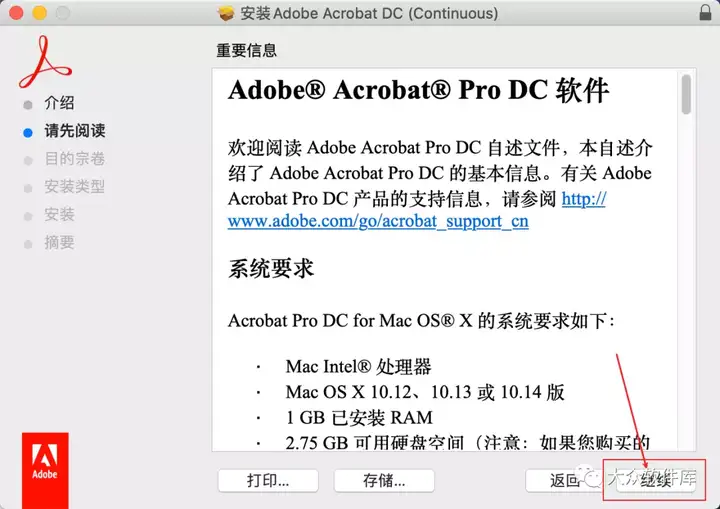Select the 目的宗卷 step
The height and width of the screenshot is (509, 720).
tap(75, 158)
